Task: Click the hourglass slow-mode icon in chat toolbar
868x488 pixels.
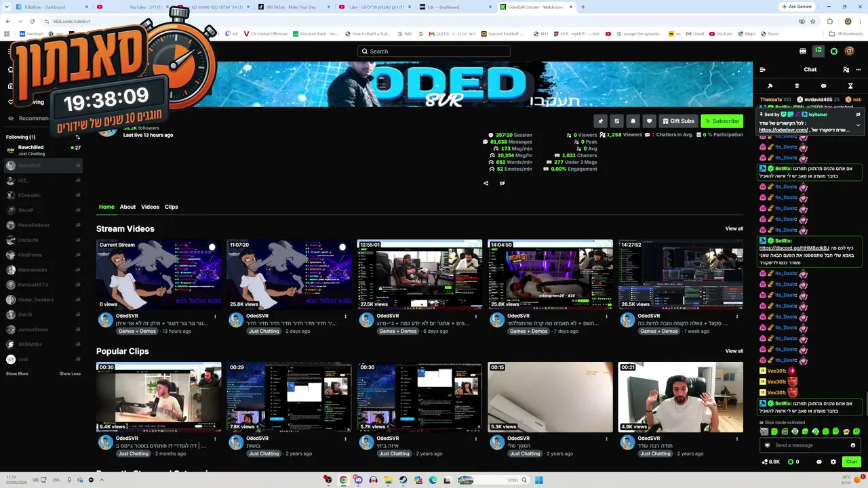Action: [850, 86]
